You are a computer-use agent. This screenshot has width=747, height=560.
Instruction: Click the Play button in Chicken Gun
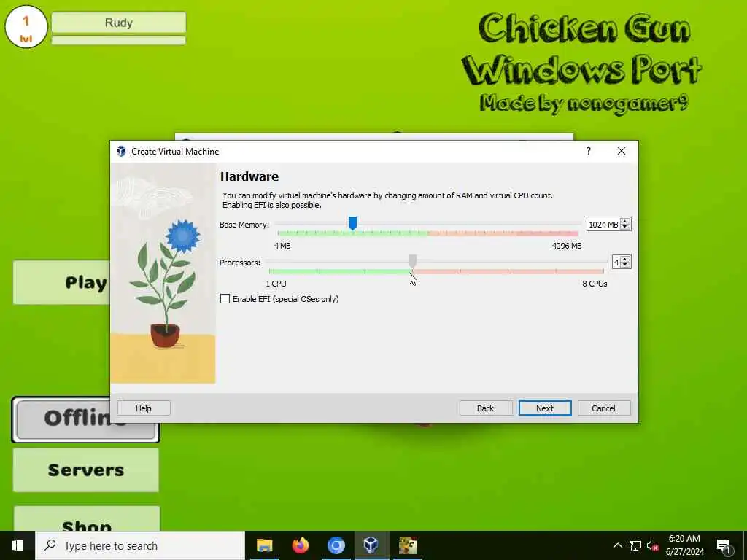point(61,282)
